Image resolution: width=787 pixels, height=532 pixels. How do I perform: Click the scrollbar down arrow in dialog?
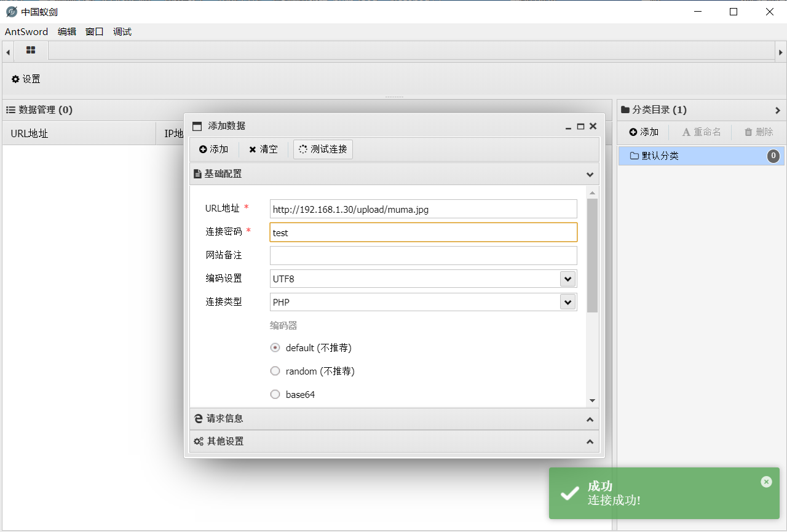click(x=592, y=400)
